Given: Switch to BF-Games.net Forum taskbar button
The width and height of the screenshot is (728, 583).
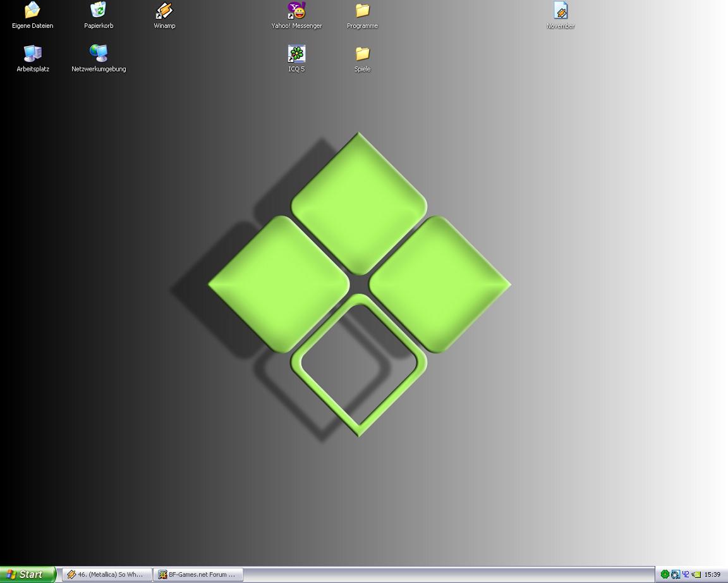Looking at the screenshot, I should pyautogui.click(x=198, y=575).
